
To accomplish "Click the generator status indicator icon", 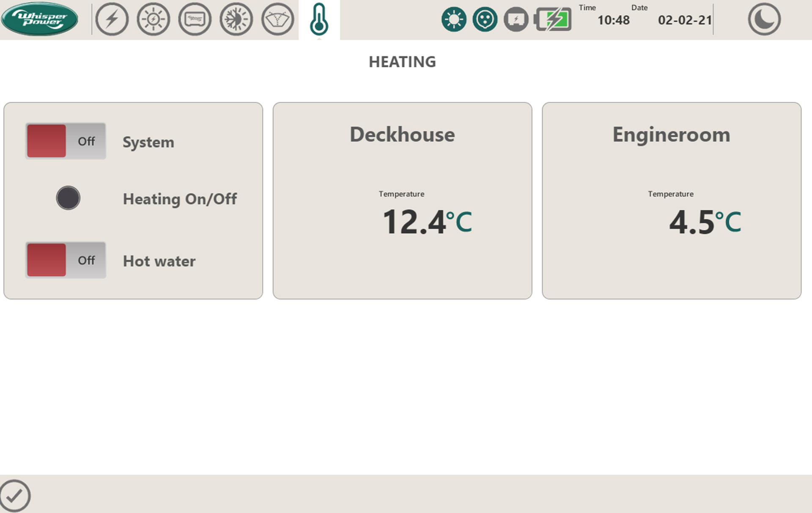I will pos(516,19).
